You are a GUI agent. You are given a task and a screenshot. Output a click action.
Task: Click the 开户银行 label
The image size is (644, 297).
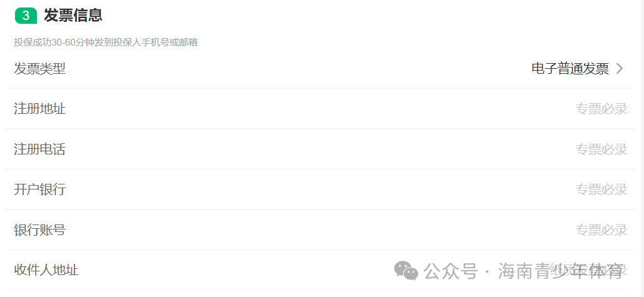[40, 189]
